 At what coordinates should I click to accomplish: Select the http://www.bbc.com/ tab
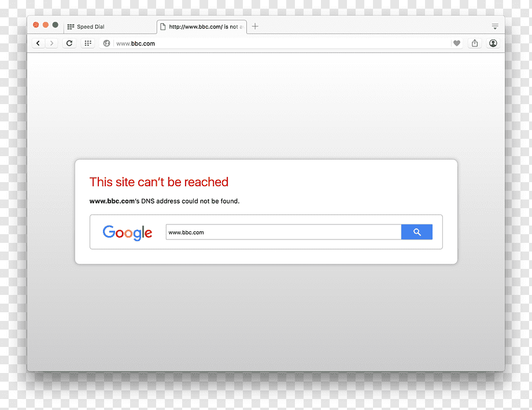point(202,27)
